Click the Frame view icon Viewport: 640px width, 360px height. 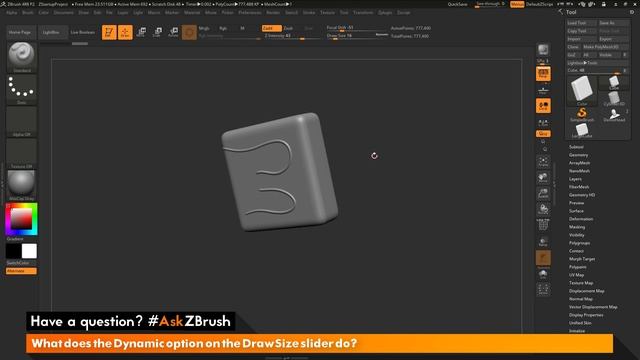(543, 161)
